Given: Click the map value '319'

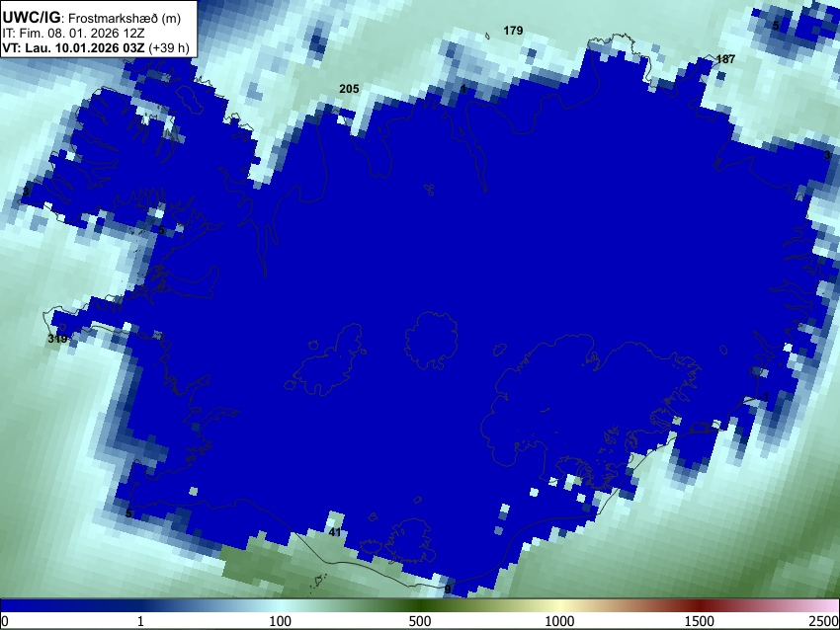Looking at the screenshot, I should [57, 339].
